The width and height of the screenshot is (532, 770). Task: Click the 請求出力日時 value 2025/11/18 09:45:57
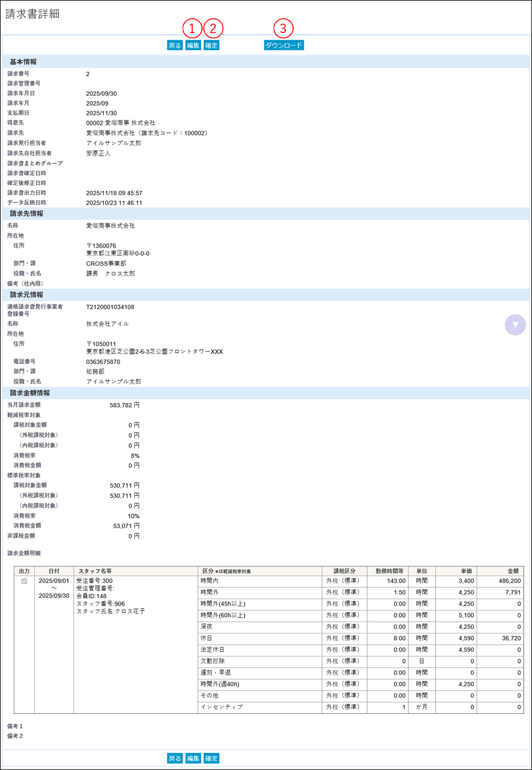click(x=114, y=193)
